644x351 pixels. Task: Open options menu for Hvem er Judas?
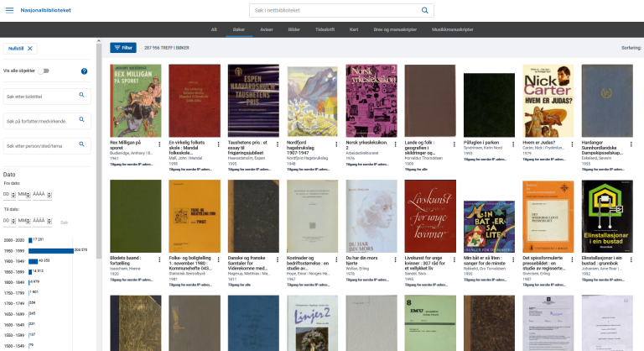(572, 144)
